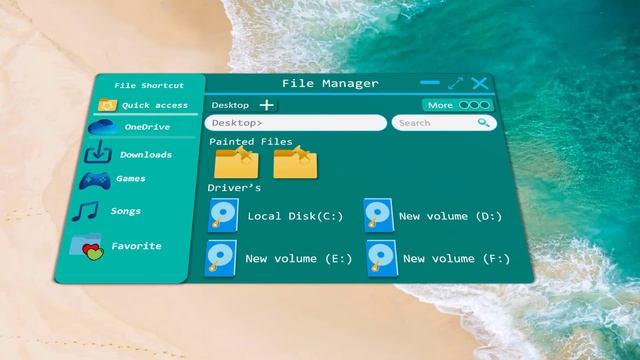Select Favorite label in sidebar

[136, 246]
